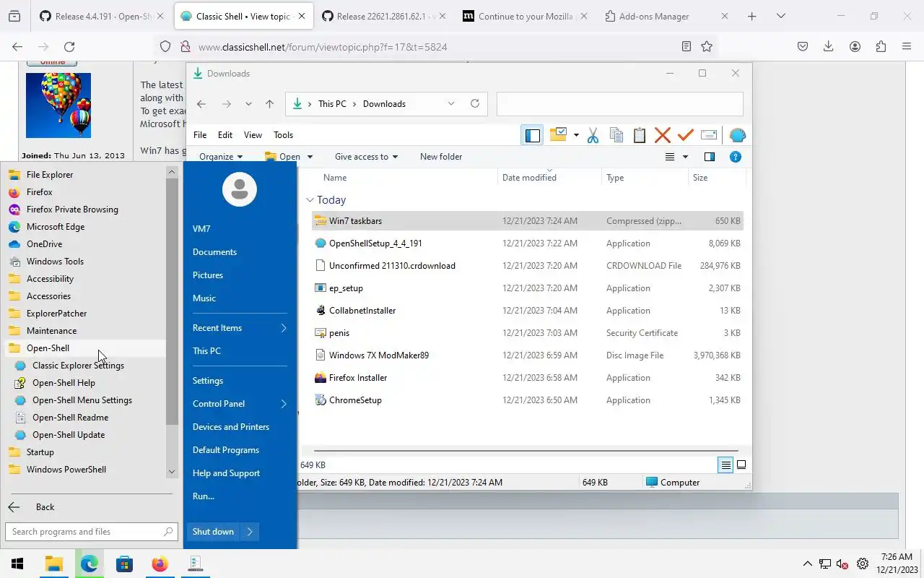Expand the Open button dropdown arrow

tap(310, 157)
